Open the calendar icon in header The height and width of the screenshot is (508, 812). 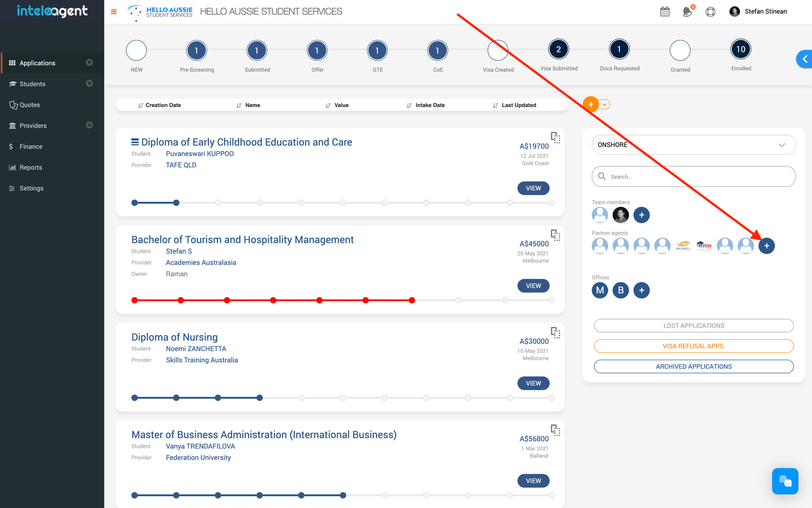coord(665,12)
